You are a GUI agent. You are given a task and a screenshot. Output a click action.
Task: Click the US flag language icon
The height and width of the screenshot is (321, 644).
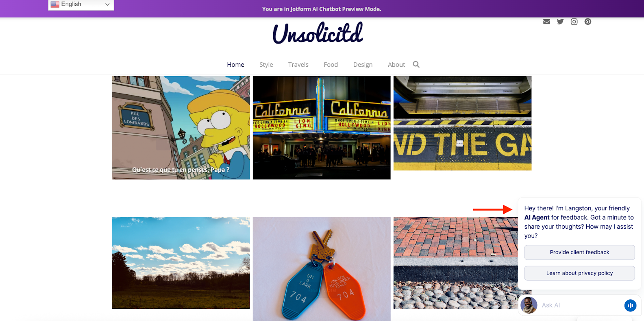pyautogui.click(x=55, y=4)
